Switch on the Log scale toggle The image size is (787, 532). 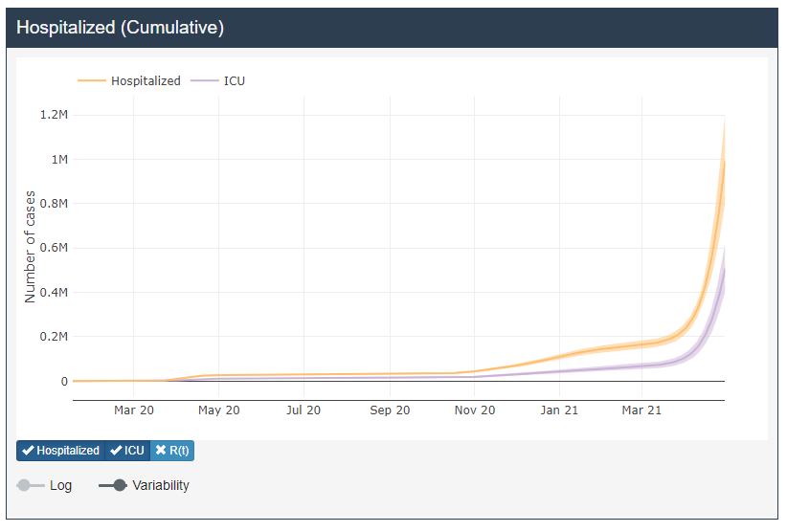[x=31, y=485]
